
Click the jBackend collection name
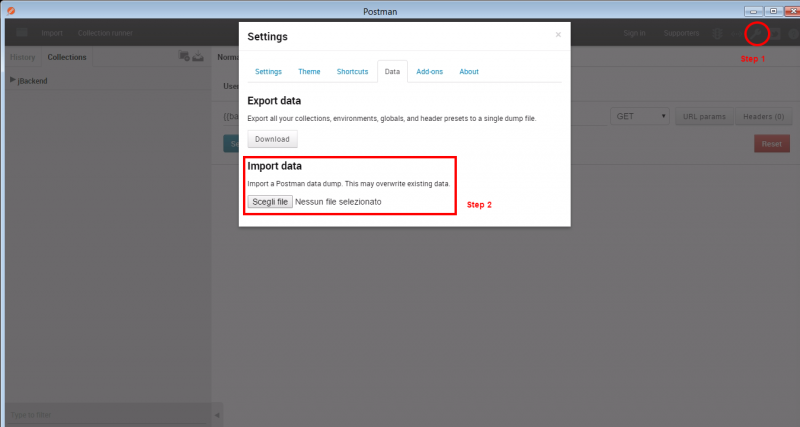coord(33,81)
